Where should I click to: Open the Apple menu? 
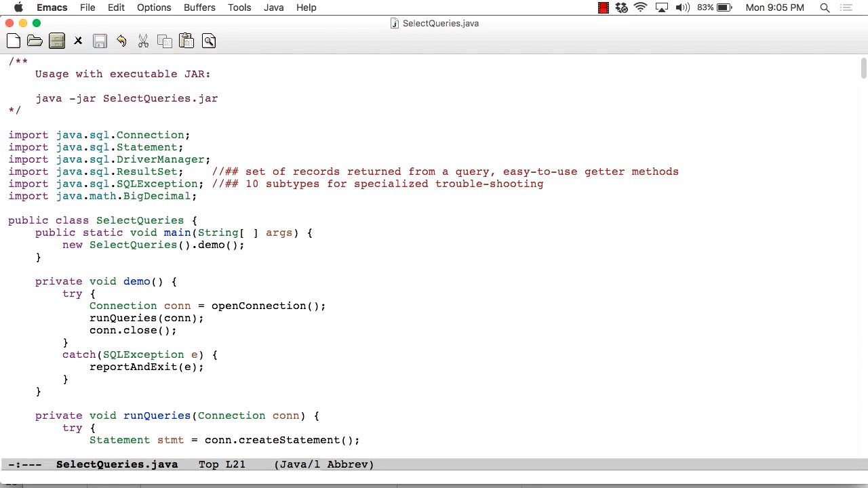tap(18, 7)
